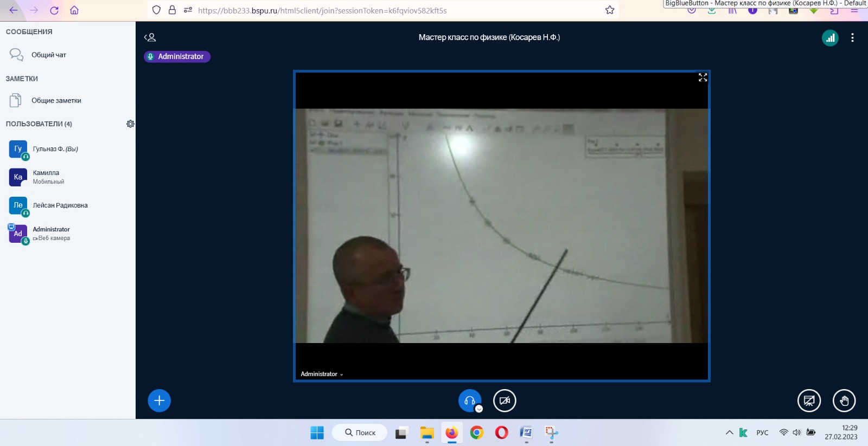Toggle the user list panel
The height and width of the screenshot is (446, 868).
150,37
